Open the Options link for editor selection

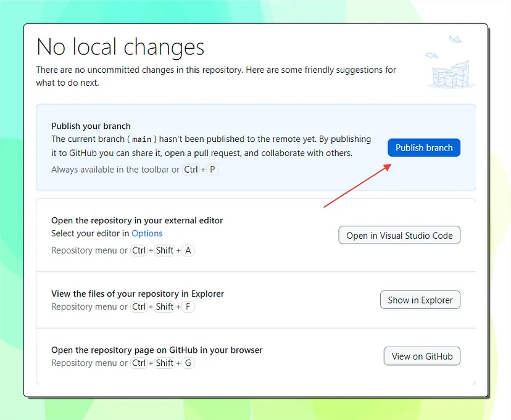147,234
